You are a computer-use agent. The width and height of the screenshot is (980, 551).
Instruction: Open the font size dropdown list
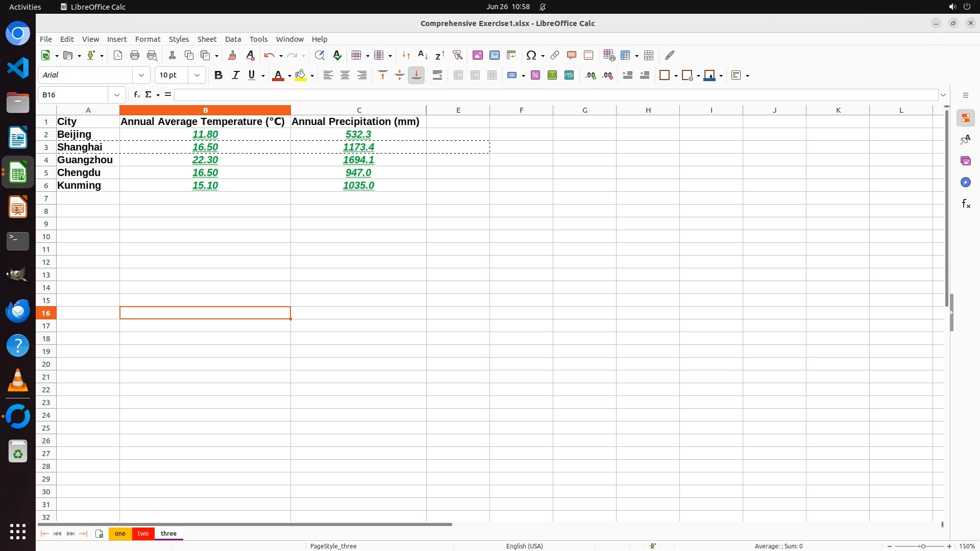pos(197,76)
